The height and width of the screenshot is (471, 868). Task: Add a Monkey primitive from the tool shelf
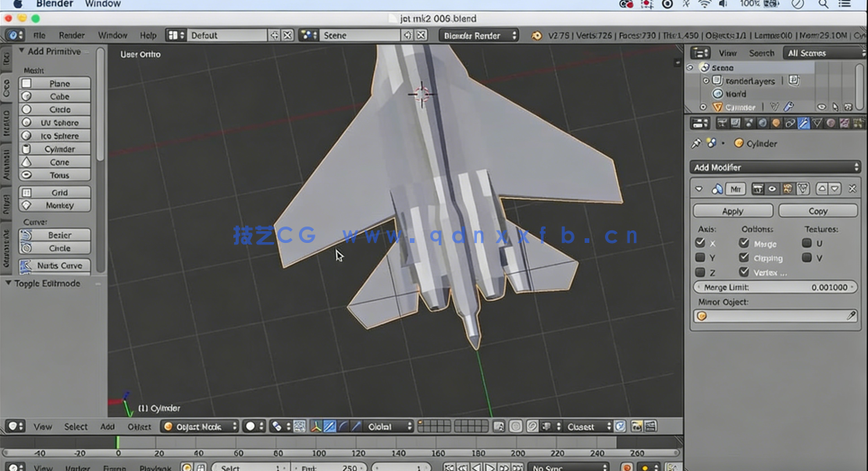[x=53, y=205]
